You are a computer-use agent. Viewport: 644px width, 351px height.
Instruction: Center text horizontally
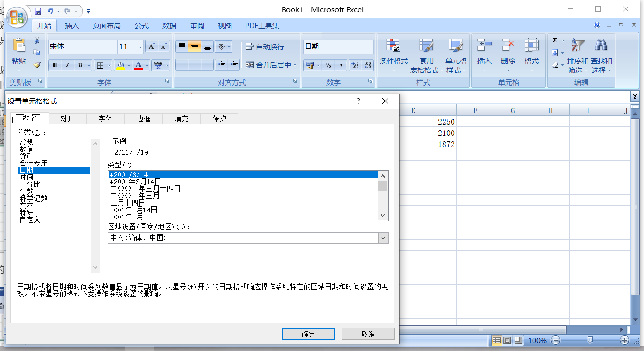tap(194, 65)
